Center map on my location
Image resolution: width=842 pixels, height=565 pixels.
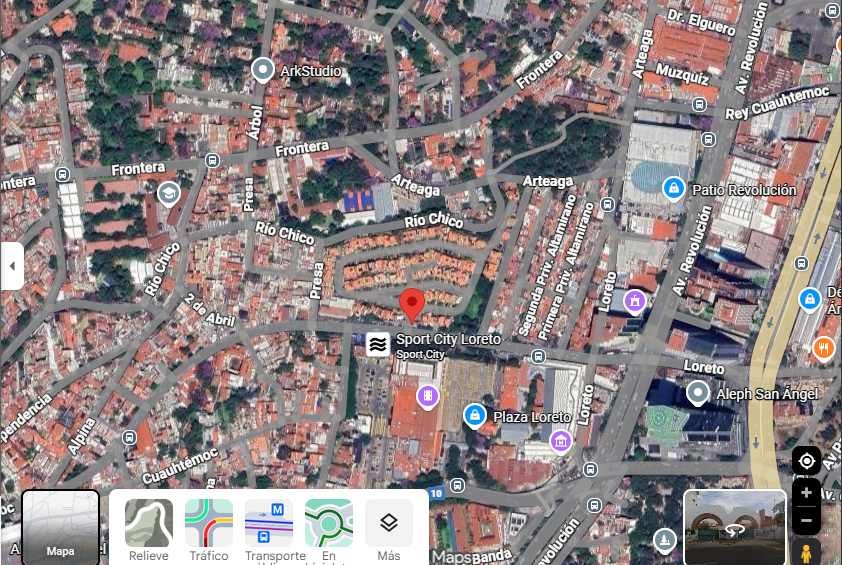point(806,461)
